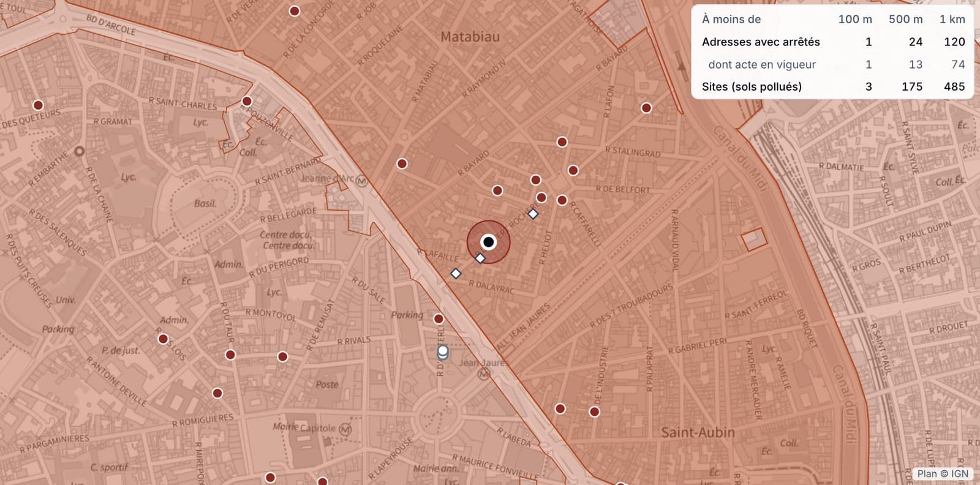The width and height of the screenshot is (980, 485).
Task: Select the red dot beside Des Queteurs label
Action: (x=38, y=105)
